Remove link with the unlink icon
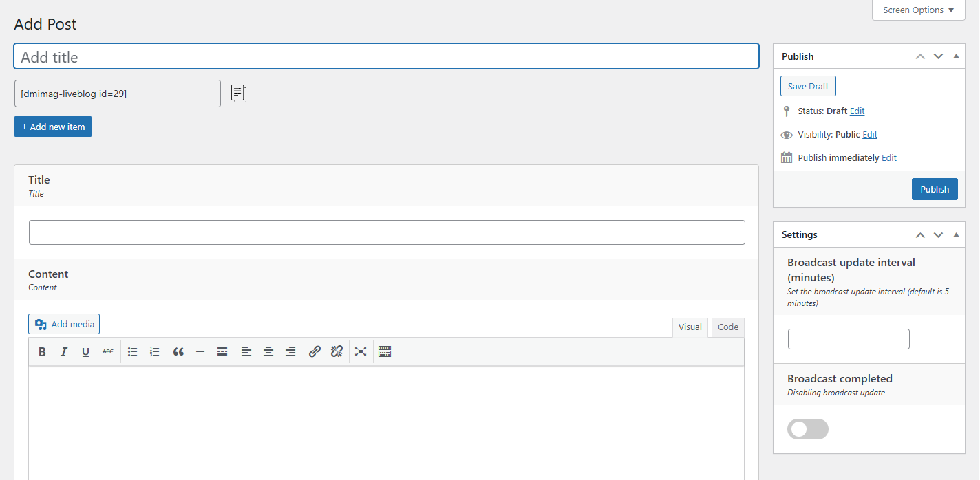This screenshot has width=980, height=480. click(337, 351)
